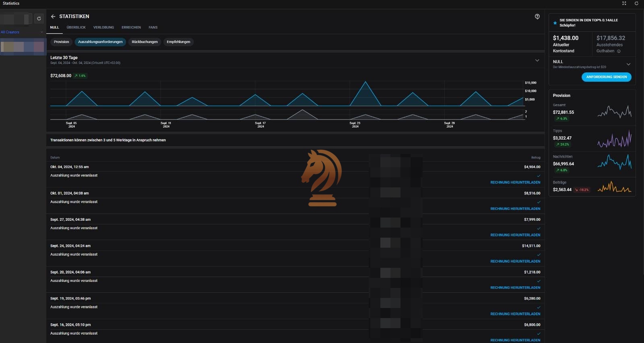
Task: Select the Empfehlungen filter chip
Action: pos(178,42)
